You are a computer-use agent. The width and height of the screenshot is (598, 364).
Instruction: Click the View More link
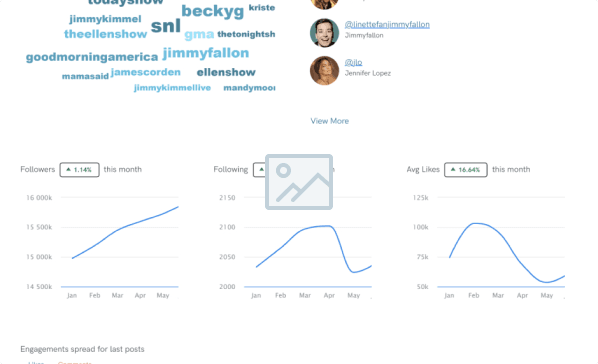(330, 121)
